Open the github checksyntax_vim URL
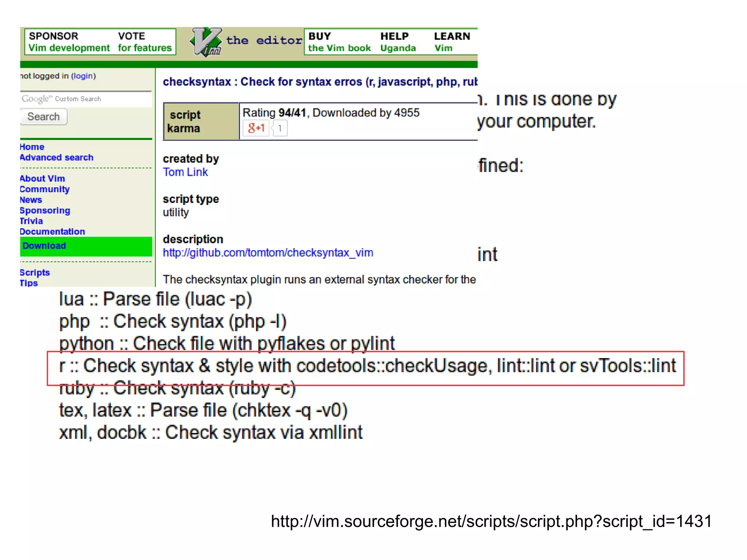Image resolution: width=747 pixels, height=560 pixels. coord(268,253)
